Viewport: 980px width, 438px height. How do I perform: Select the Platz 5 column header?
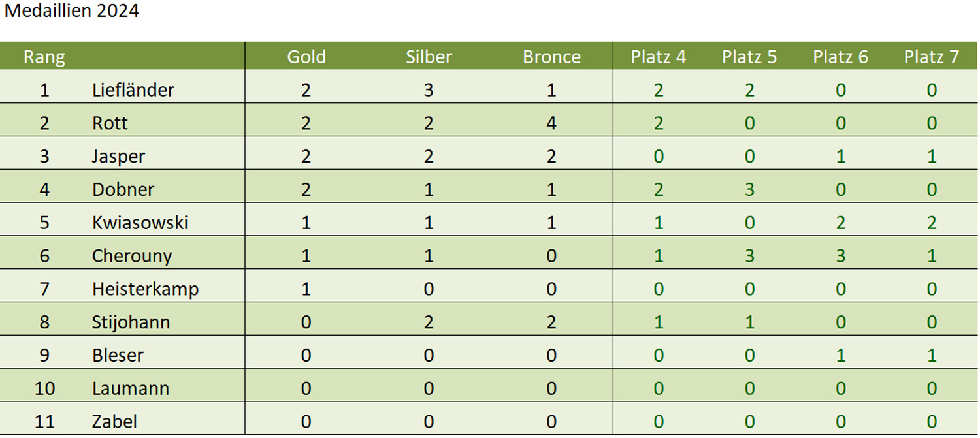749,57
